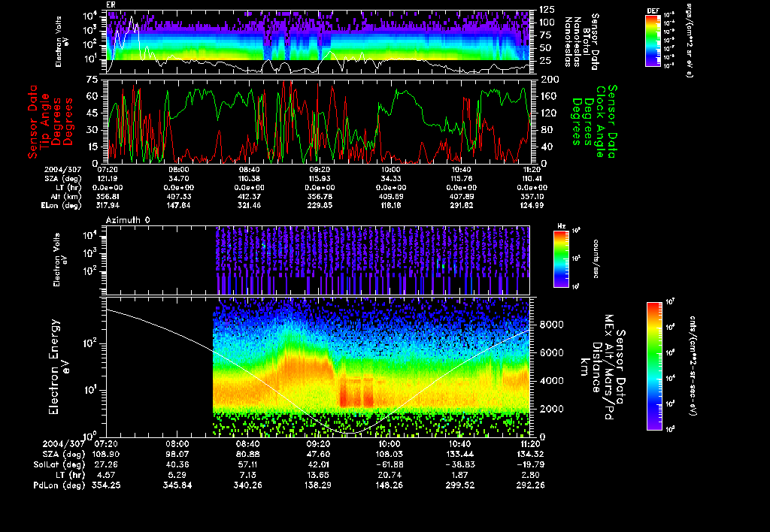The image size is (770, 532).
Task: Select PdLon value 354.25
Action: click(106, 485)
